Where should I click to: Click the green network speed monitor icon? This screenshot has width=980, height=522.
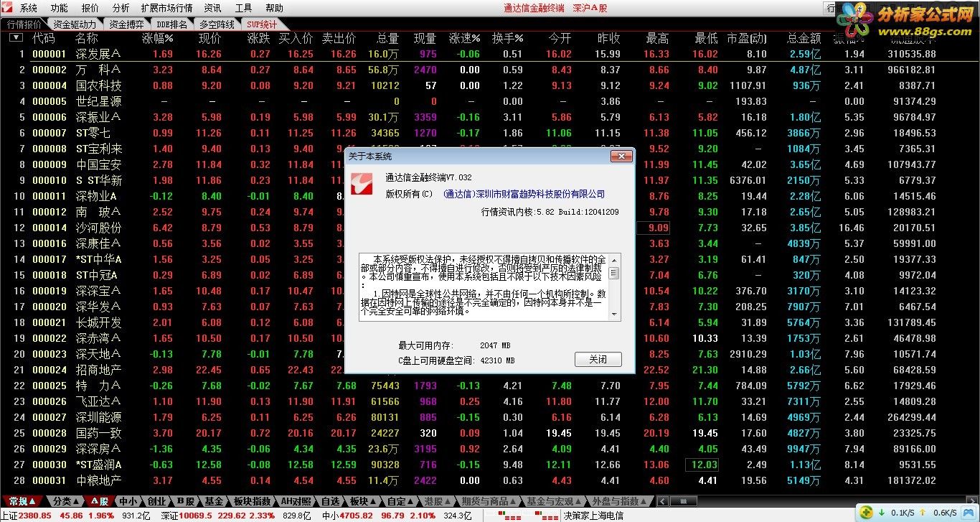point(868,513)
